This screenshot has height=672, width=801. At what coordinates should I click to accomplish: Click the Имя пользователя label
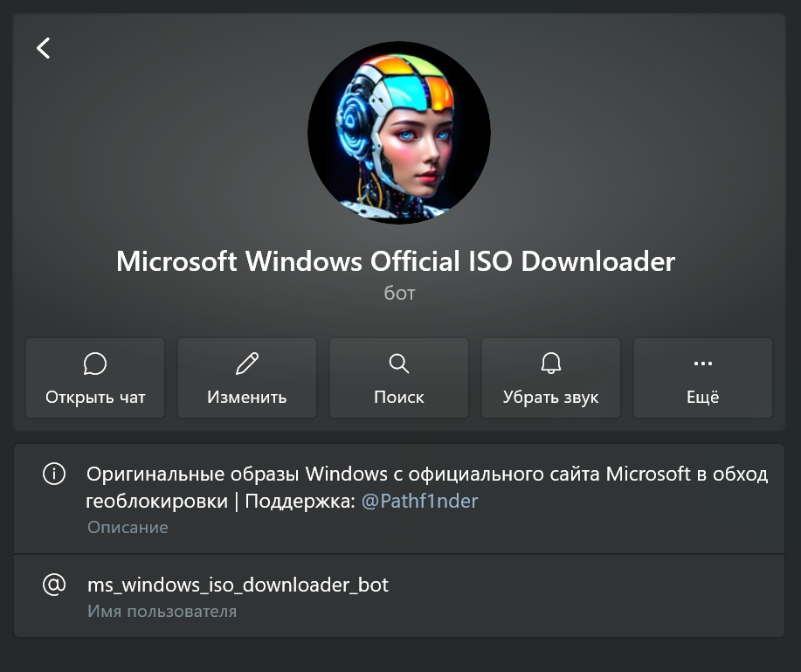point(162,611)
